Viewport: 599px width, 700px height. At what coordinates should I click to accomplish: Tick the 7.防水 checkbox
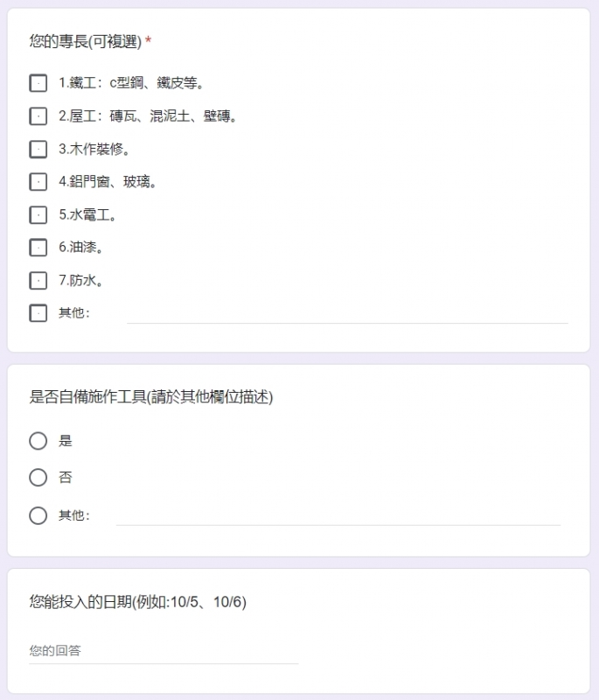point(38,280)
